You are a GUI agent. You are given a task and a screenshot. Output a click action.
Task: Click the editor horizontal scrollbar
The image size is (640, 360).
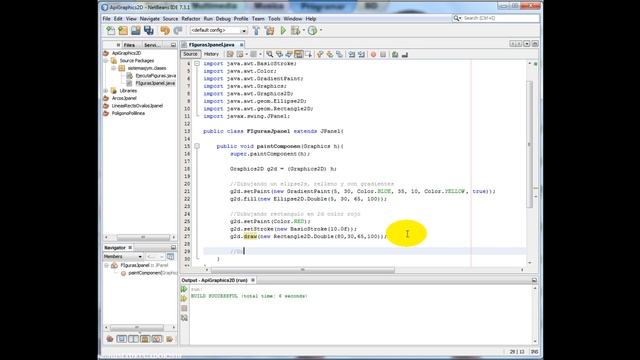(302, 270)
